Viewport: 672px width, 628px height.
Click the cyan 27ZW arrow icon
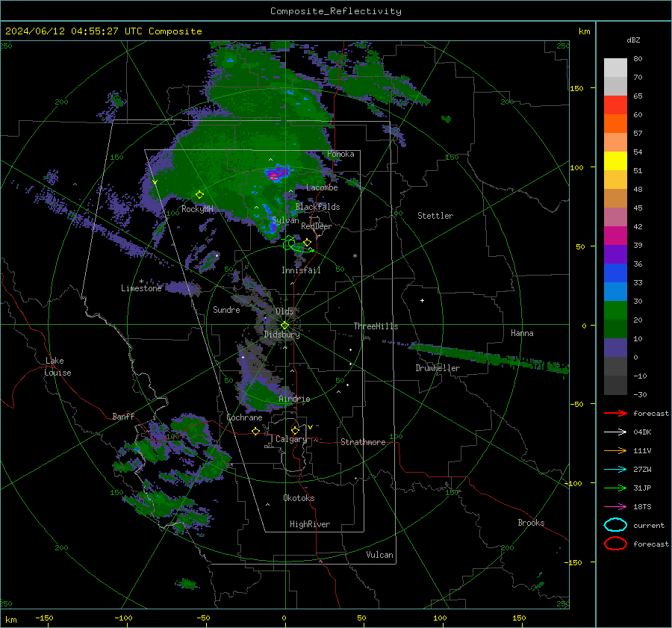615,470
